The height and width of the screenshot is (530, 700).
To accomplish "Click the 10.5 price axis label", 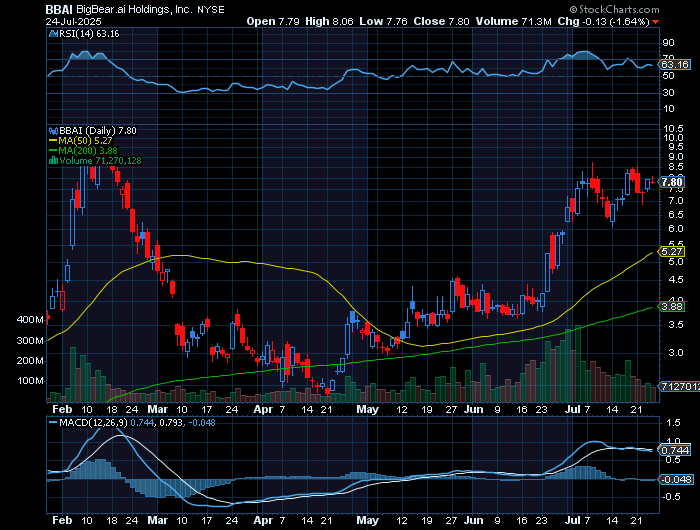I will (673, 129).
